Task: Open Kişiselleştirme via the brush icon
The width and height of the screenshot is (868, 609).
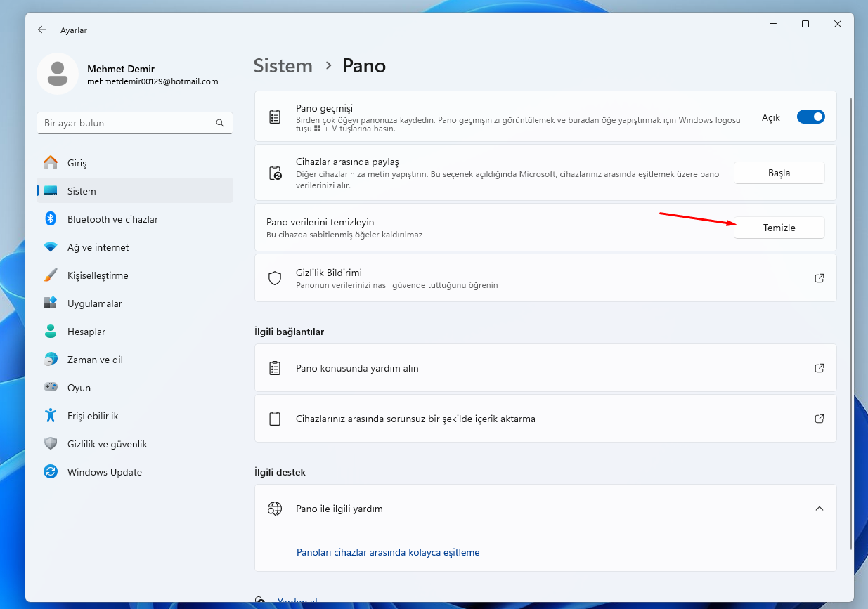Action: point(50,275)
